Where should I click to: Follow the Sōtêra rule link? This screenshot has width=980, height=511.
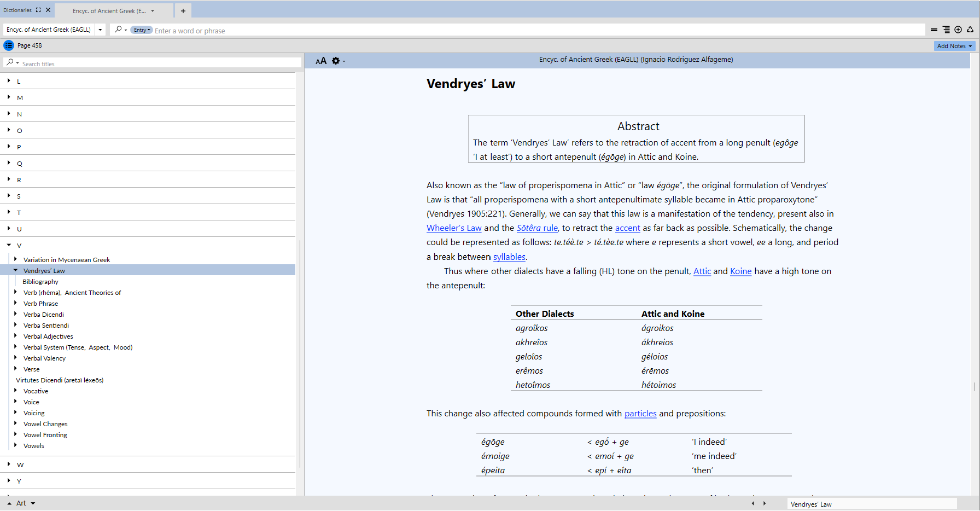537,228
